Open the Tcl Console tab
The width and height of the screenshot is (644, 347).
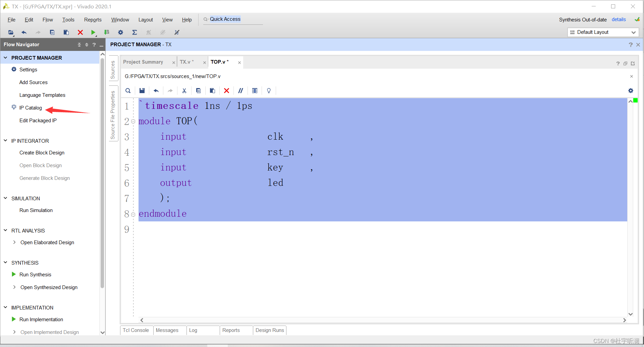136,330
